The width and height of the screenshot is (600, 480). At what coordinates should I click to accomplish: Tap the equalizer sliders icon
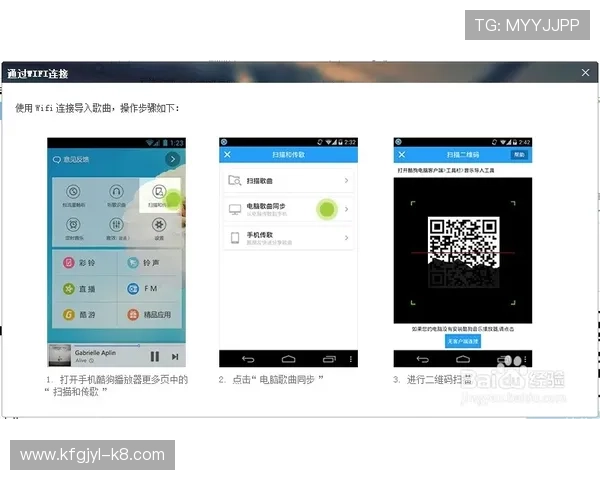(116, 224)
